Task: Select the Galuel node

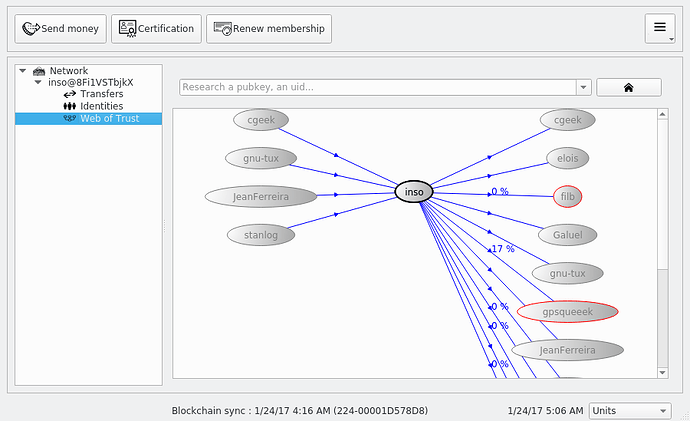Action: 568,235
